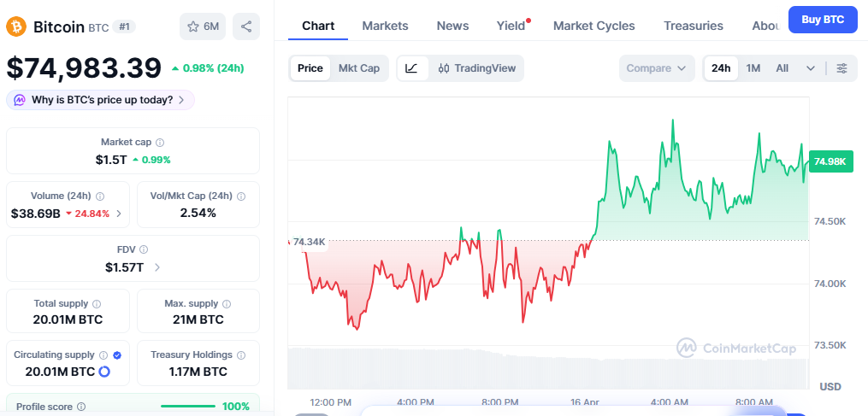
Task: Open the Compare dropdown
Action: pos(657,68)
